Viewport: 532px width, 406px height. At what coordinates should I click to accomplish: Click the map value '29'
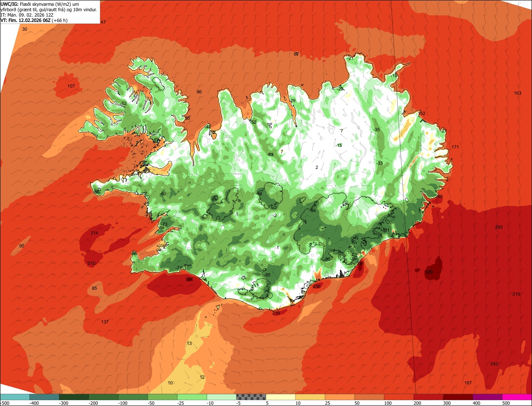tap(293, 100)
